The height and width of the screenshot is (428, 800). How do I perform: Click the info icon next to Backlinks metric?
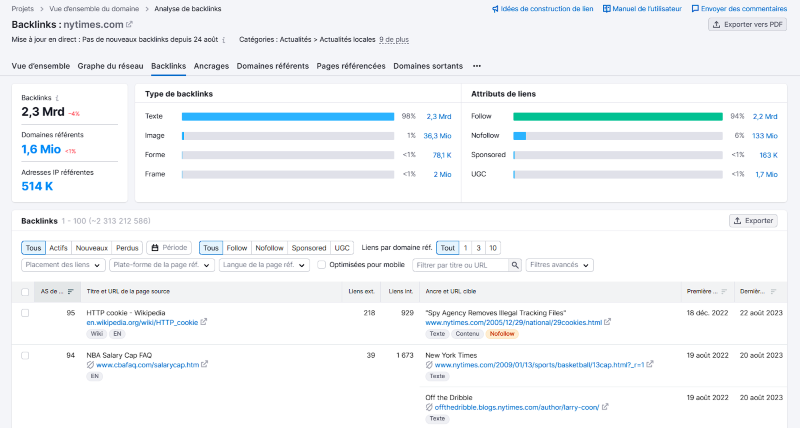point(57,98)
